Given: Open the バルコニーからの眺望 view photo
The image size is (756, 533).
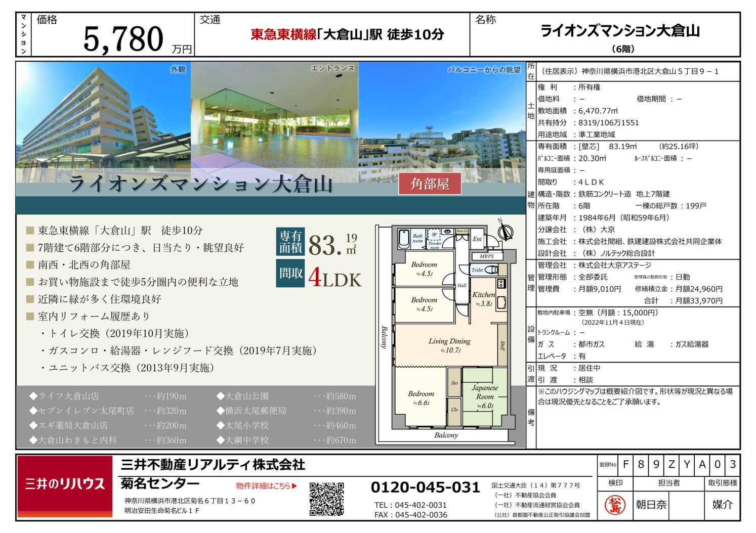Looking at the screenshot, I should pos(442,121).
